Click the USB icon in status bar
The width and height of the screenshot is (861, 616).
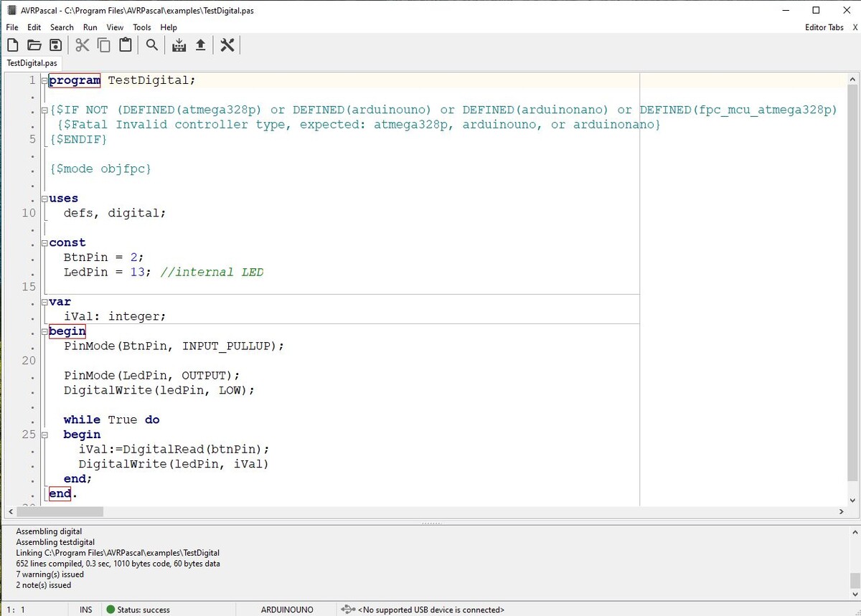click(x=348, y=610)
